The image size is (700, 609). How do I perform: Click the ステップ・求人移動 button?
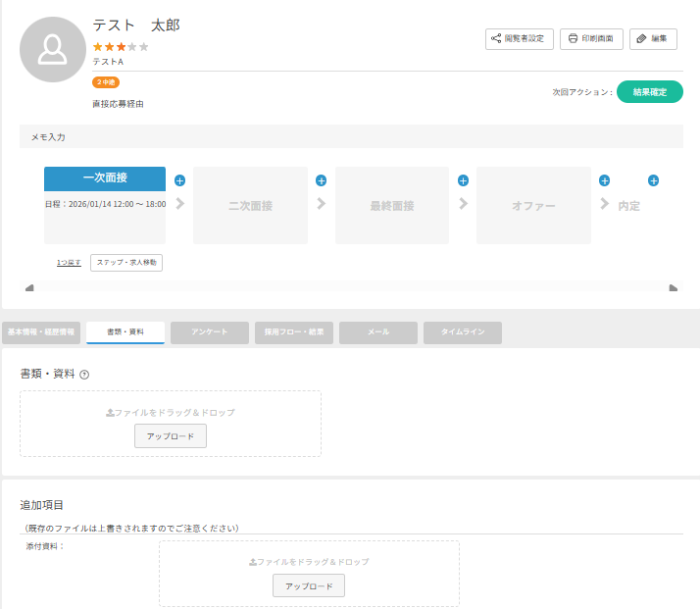point(125,263)
